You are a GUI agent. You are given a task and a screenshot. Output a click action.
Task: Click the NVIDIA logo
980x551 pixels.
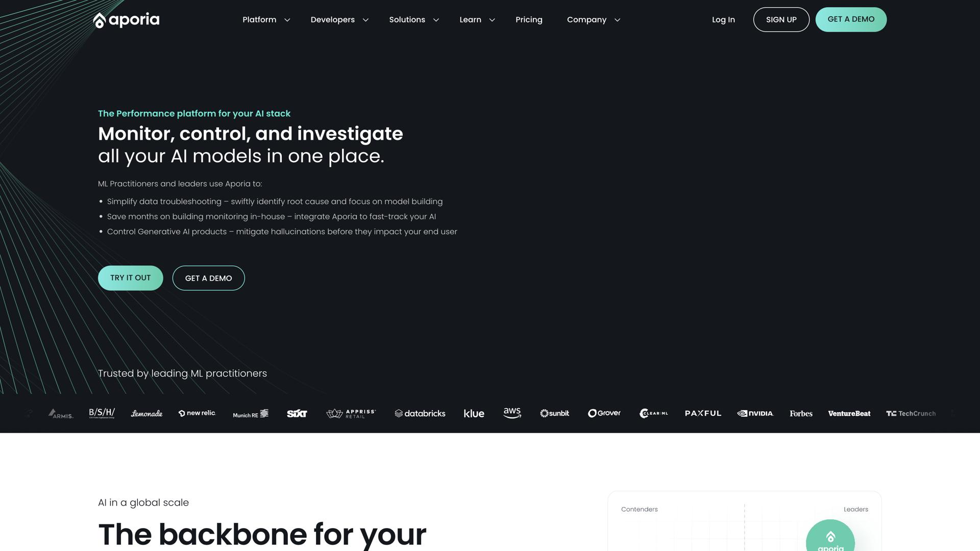point(755,413)
